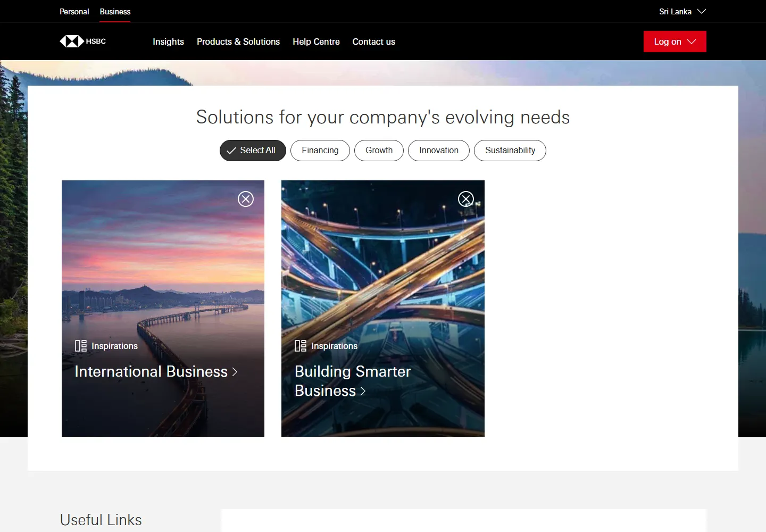Click the Solutions for your company's heading
This screenshot has height=532, width=766.
(383, 117)
